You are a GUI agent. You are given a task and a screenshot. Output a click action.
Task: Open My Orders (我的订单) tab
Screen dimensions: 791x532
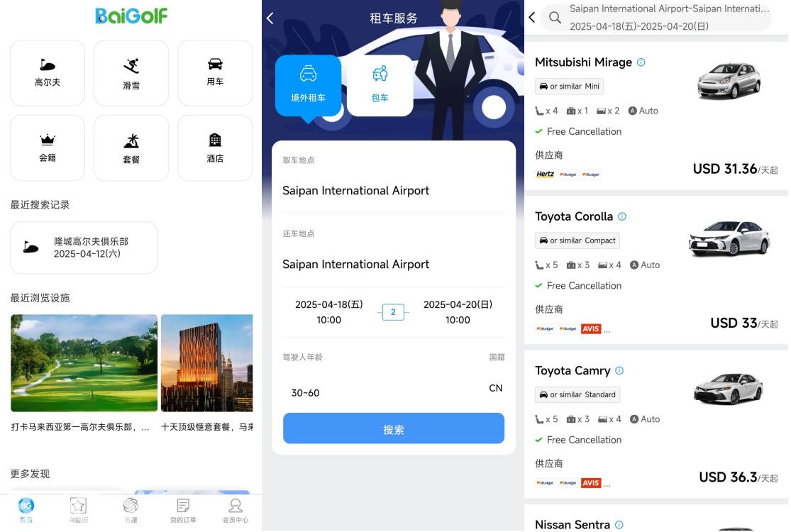tap(183, 510)
